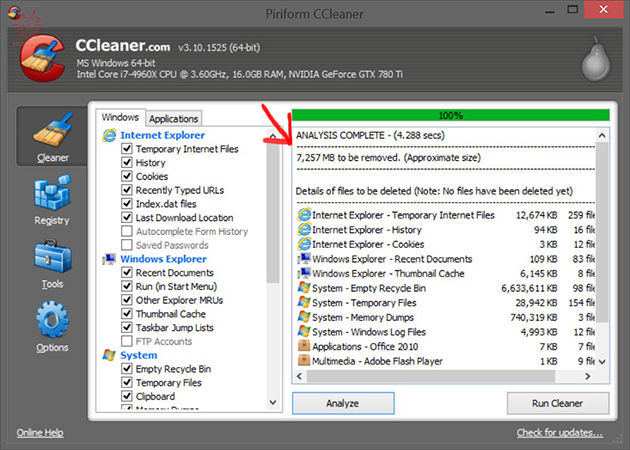Image resolution: width=630 pixels, height=450 pixels.
Task: Toggle Index.dat files checkbox
Action: (127, 204)
